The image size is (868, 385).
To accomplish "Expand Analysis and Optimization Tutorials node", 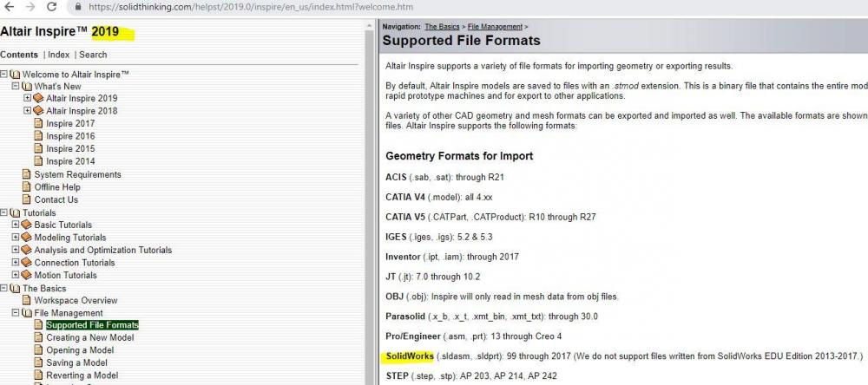I will (16, 250).
